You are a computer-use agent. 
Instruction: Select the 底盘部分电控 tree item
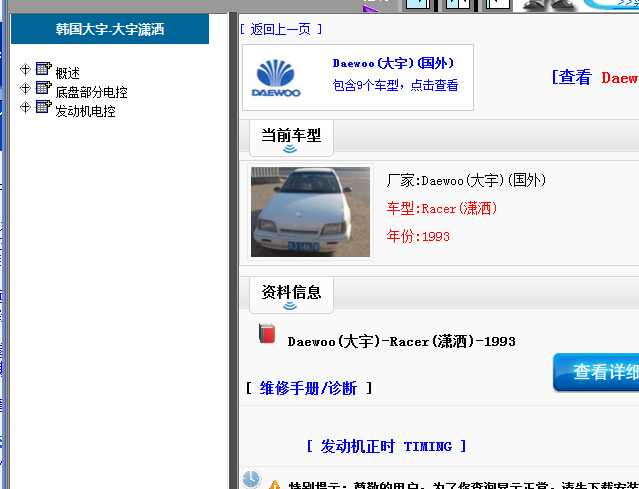click(x=91, y=92)
